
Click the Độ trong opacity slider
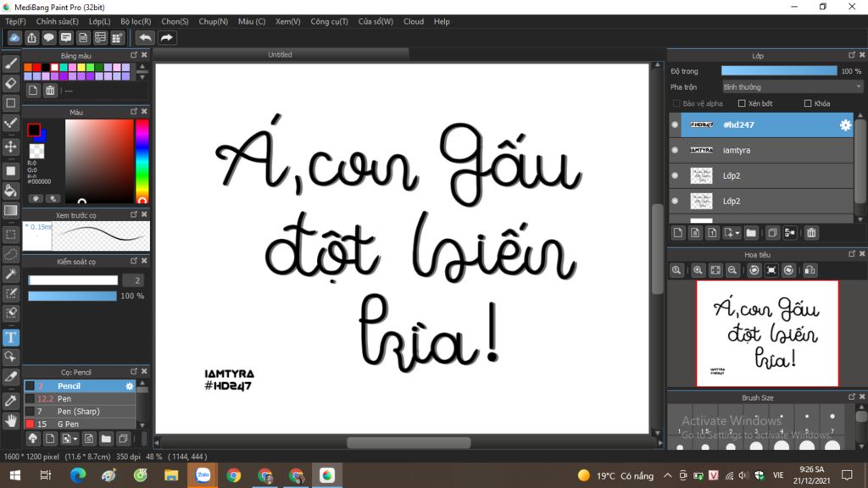click(779, 71)
